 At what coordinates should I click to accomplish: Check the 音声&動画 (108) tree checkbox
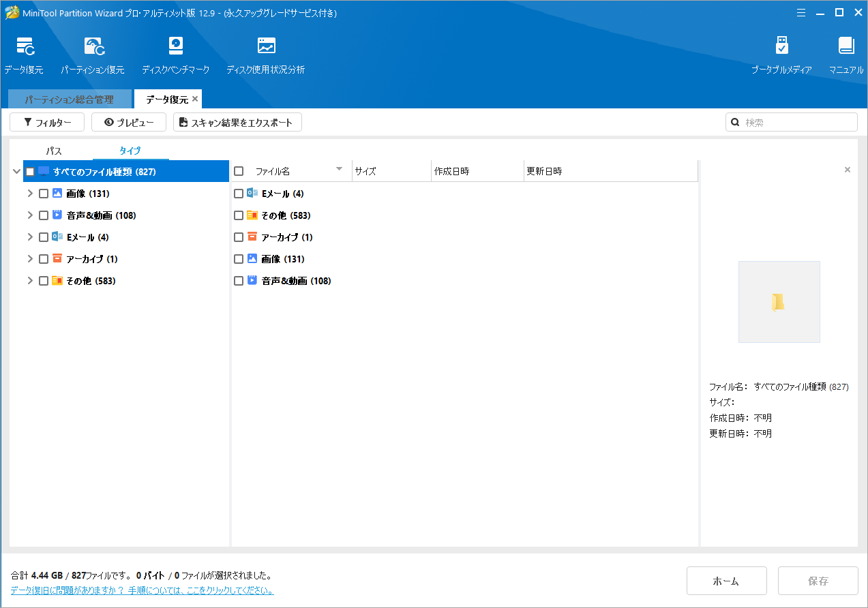coord(44,215)
